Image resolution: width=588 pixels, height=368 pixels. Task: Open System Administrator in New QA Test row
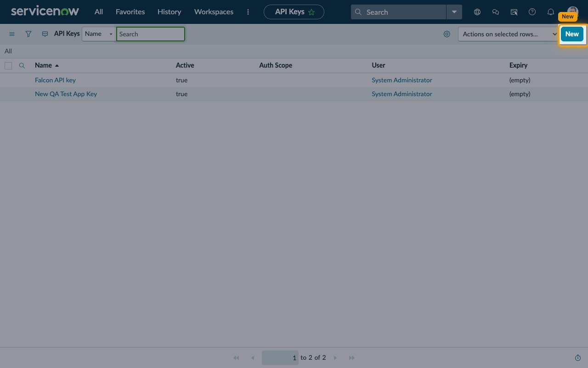pyautogui.click(x=402, y=94)
